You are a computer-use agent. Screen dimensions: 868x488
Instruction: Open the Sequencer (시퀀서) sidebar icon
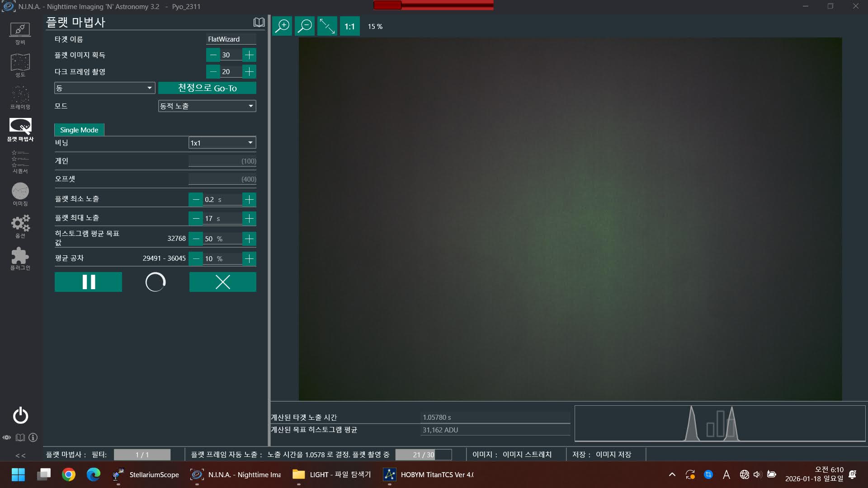pyautogui.click(x=20, y=162)
